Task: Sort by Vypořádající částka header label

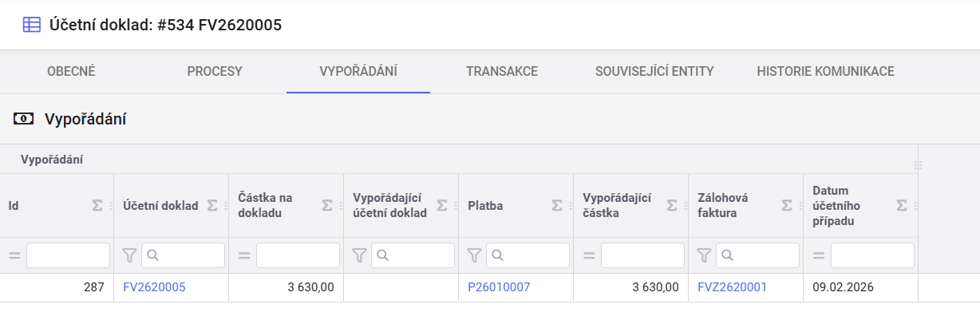Action: coord(617,205)
